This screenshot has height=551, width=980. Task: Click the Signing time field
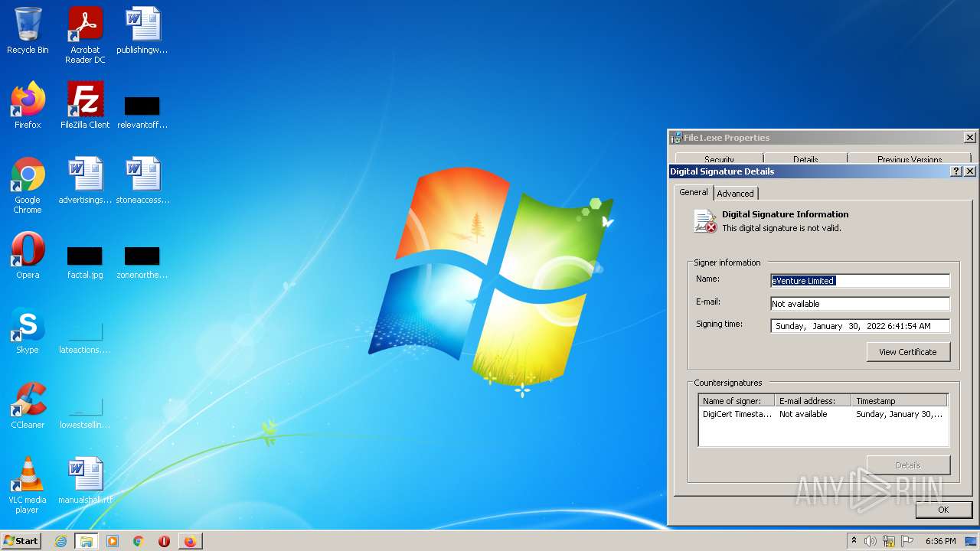pos(860,326)
